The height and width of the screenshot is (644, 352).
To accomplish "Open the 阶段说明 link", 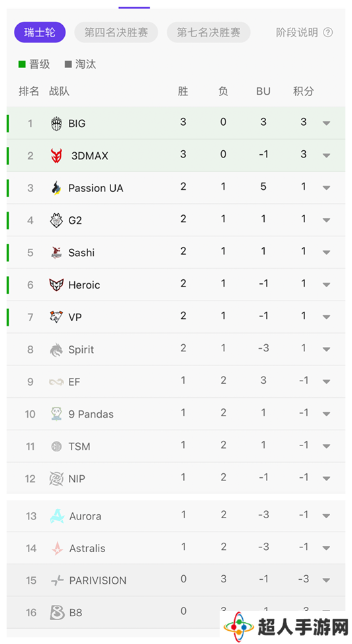I will click(x=297, y=32).
